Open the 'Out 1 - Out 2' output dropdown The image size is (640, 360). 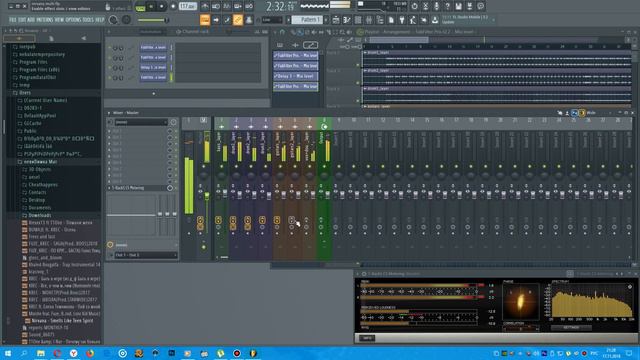[145, 255]
